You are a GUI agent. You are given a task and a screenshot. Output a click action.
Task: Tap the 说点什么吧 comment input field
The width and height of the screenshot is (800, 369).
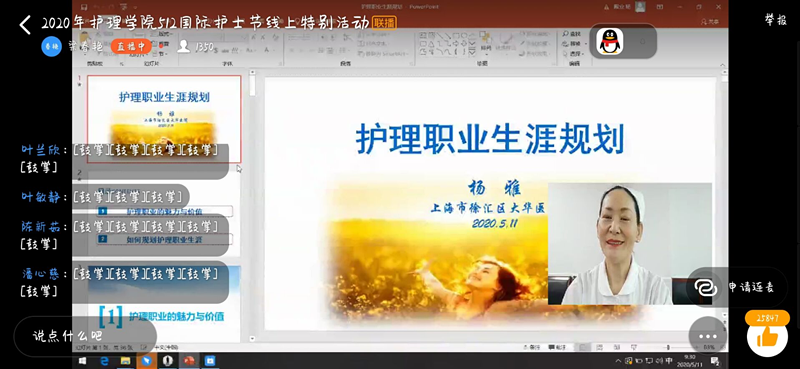click(x=85, y=336)
